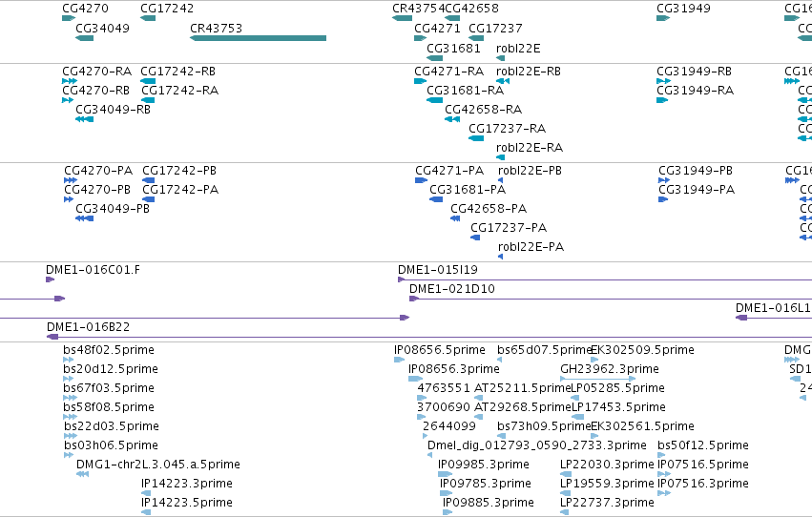
Task: Select the robl22E-PA protein feature
Action: click(500, 258)
